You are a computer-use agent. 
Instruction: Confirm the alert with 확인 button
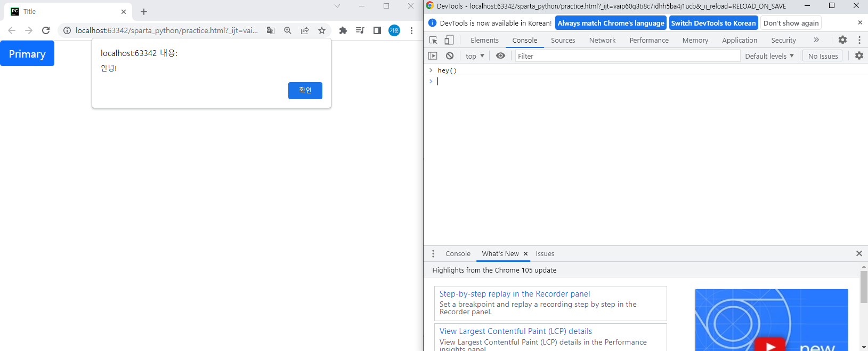305,91
